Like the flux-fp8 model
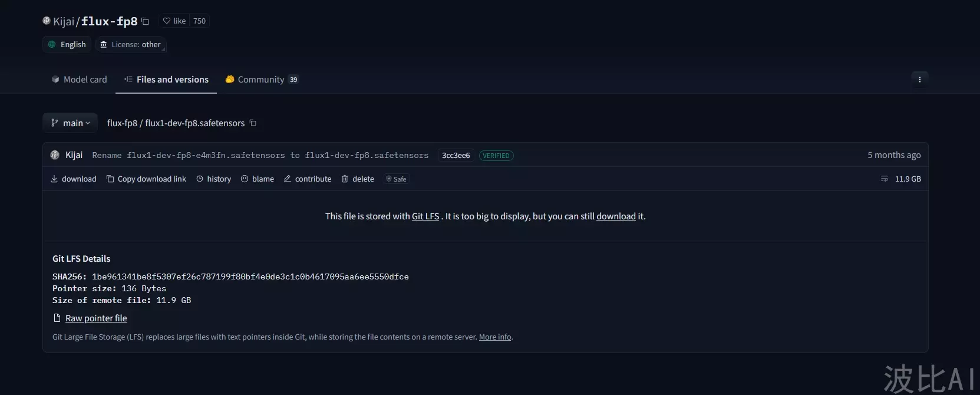The height and width of the screenshot is (395, 980). (174, 21)
